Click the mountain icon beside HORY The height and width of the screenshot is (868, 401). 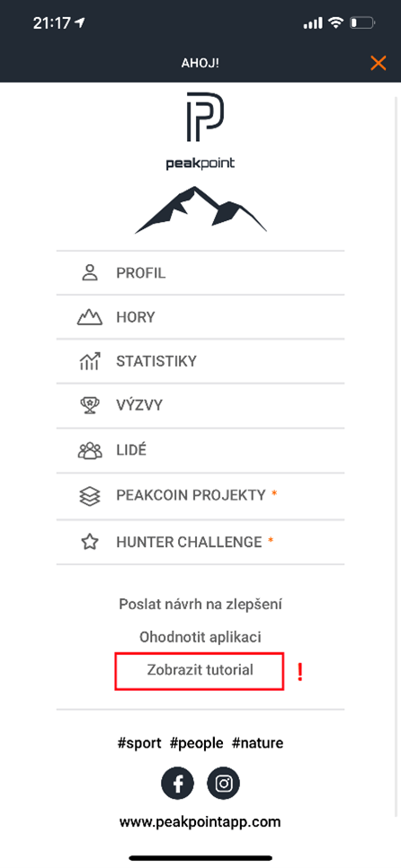point(90,317)
